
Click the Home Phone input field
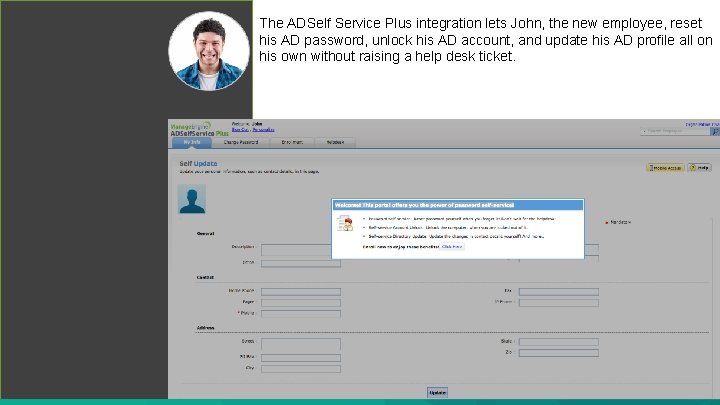[301, 292]
